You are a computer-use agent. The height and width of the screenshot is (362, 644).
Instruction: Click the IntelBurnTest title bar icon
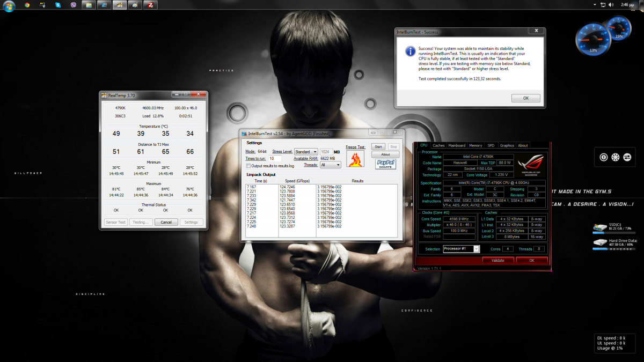tap(244, 134)
